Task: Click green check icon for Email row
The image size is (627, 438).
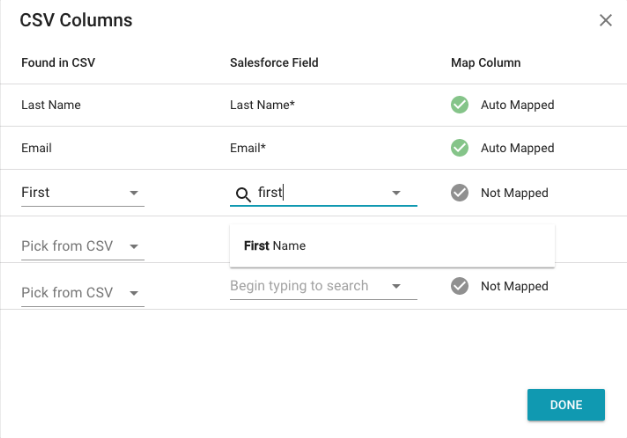Action: [459, 148]
